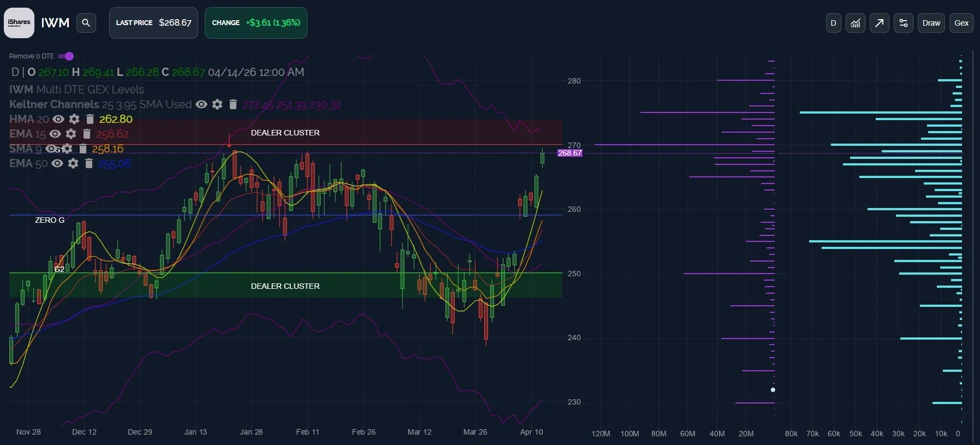Click the upper red DEALER CLUSTER label
980x445 pixels.
click(285, 133)
